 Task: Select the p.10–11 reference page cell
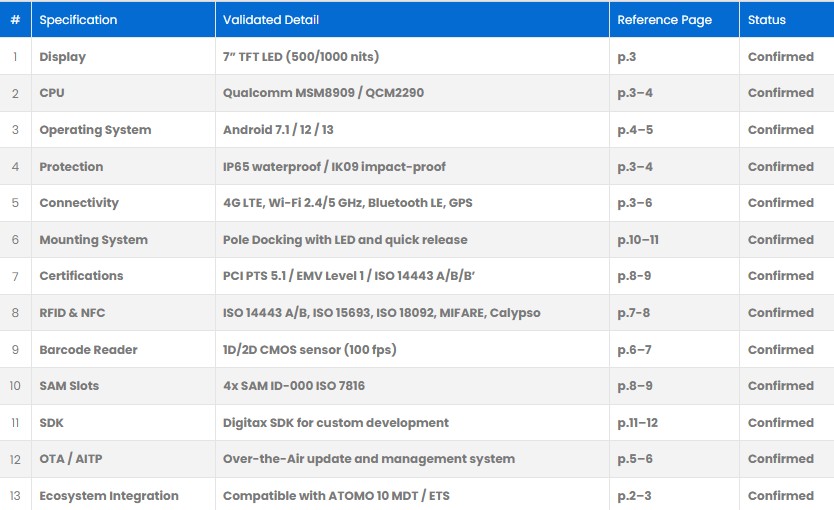(638, 240)
